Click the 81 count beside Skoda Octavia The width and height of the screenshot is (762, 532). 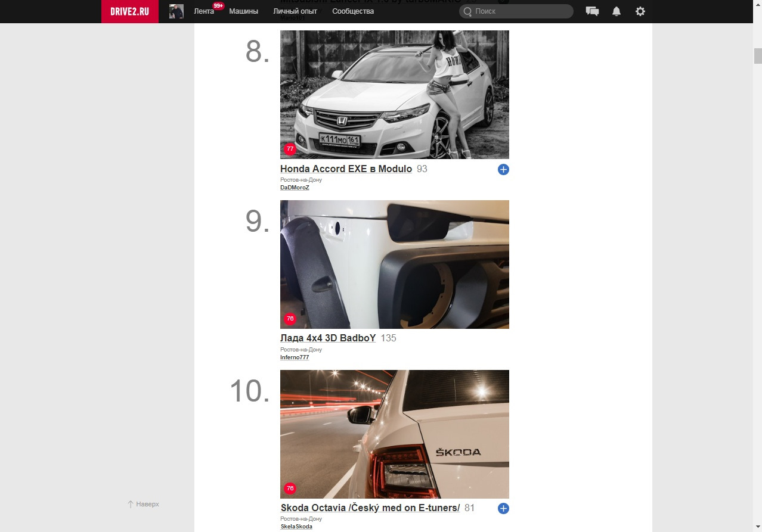[x=470, y=508]
